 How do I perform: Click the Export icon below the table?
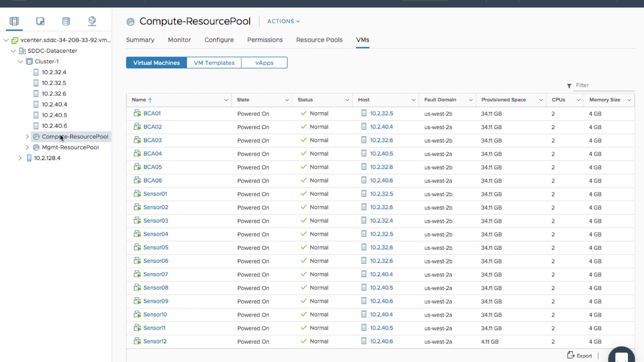click(571, 355)
